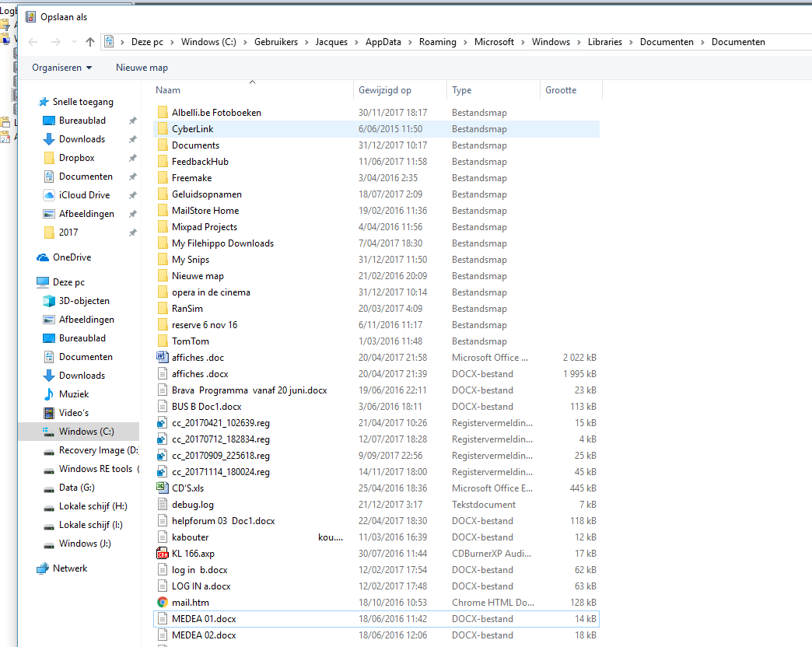Image resolution: width=812 pixels, height=647 pixels.
Task: Go up one folder level arrow
Action: [x=90, y=42]
